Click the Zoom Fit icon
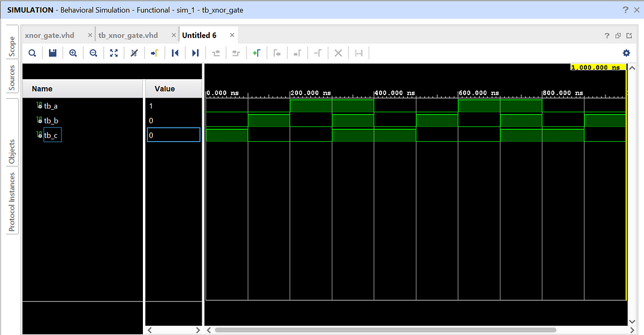This screenshot has width=644, height=335. [113, 53]
